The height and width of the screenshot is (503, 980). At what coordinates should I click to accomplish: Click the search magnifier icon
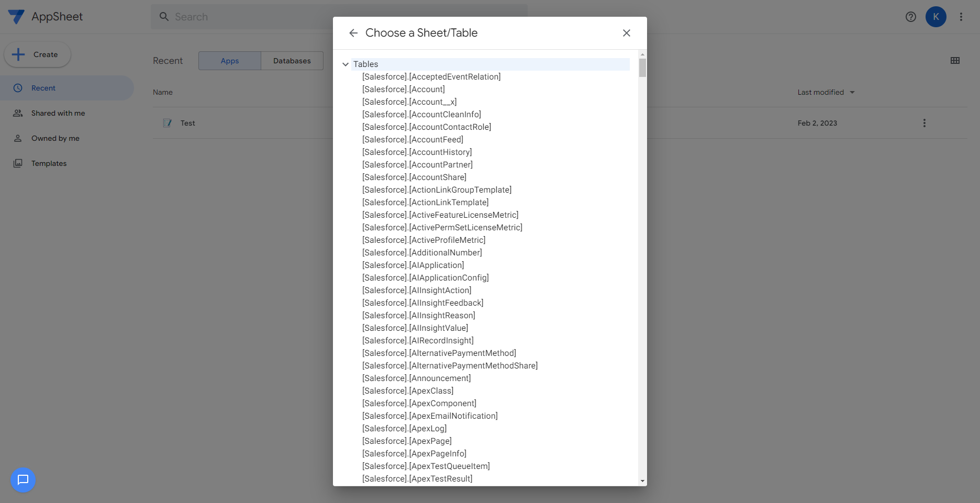(x=164, y=17)
